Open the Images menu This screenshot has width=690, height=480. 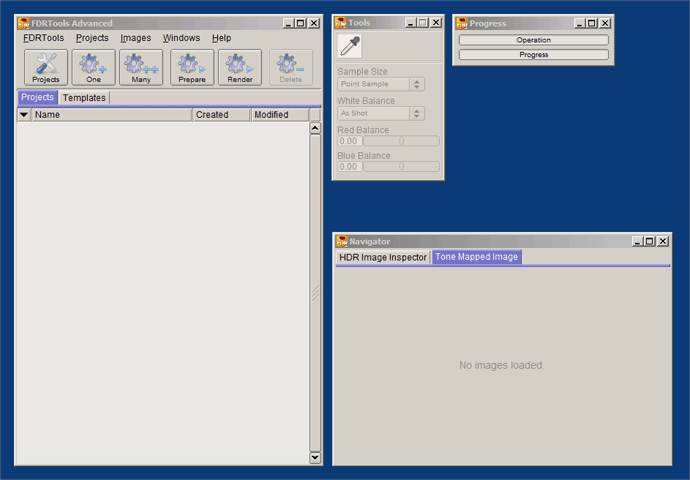[x=136, y=38]
